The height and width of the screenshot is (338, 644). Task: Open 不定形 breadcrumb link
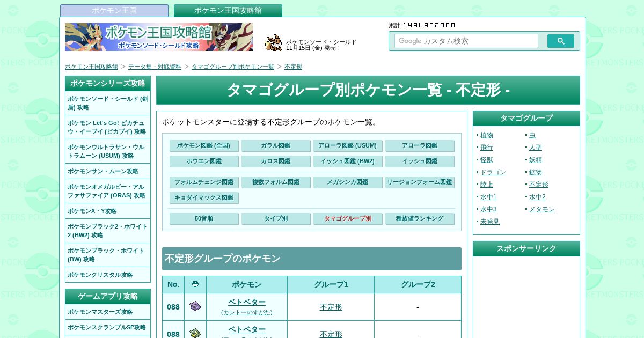pyautogui.click(x=293, y=67)
